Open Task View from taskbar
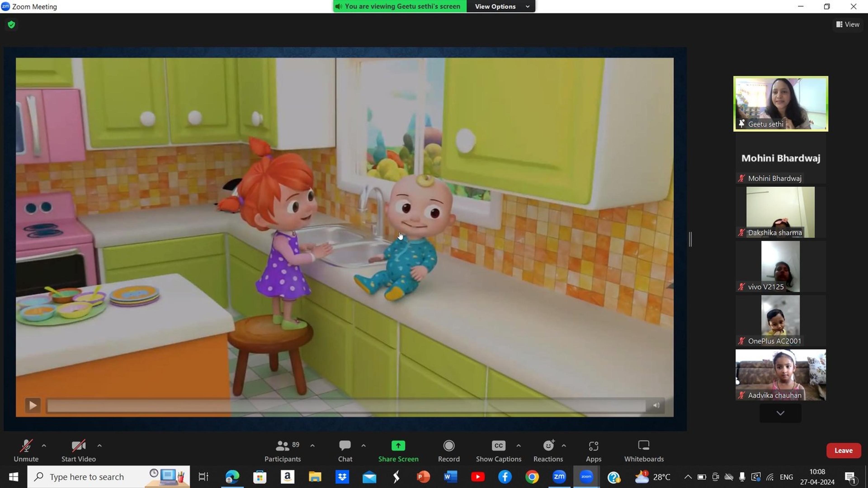This screenshot has height=488, width=868. [x=203, y=476]
